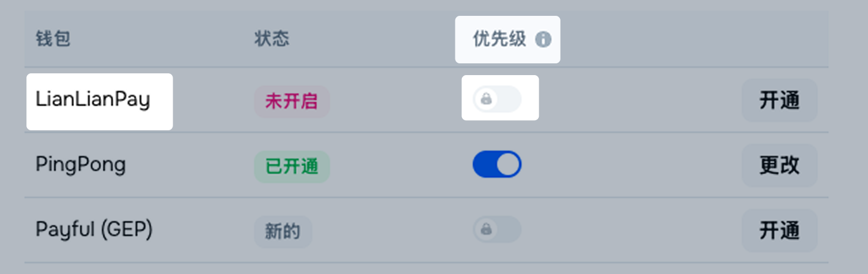Click the white knob on PingPong's switch
This screenshot has width=868, height=274.
pos(508,164)
